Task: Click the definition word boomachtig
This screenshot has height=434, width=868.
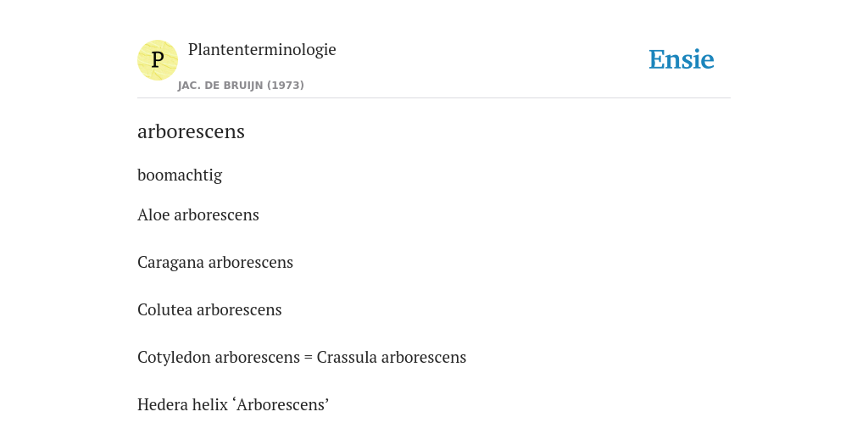Action: click(180, 175)
